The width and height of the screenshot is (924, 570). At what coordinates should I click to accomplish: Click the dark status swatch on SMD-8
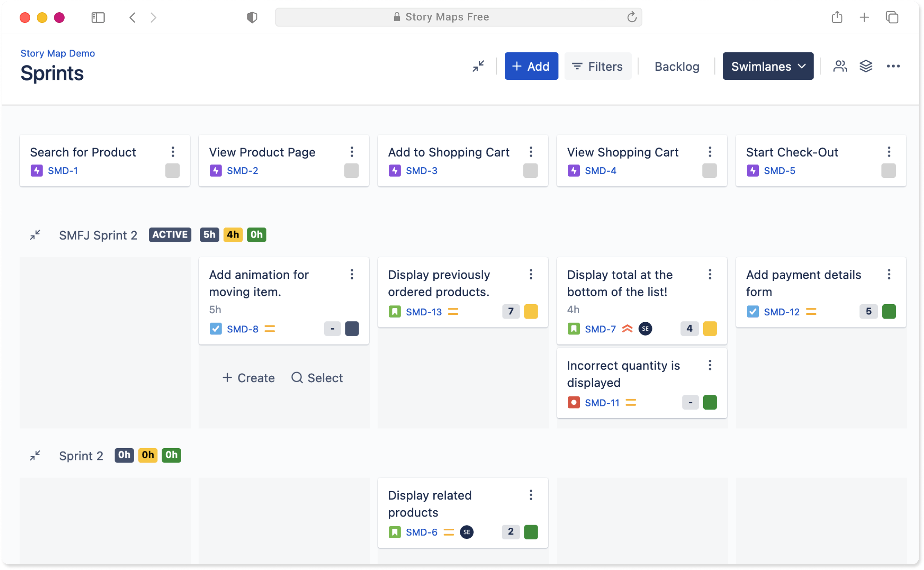click(352, 329)
